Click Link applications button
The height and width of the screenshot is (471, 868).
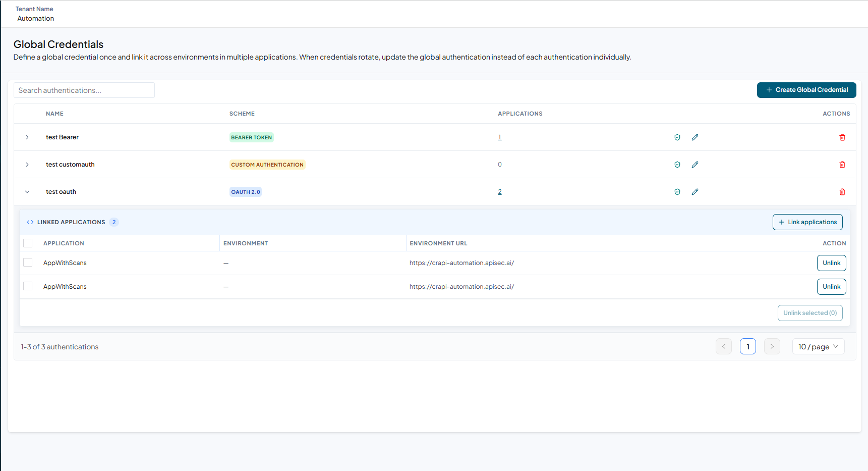coord(807,222)
